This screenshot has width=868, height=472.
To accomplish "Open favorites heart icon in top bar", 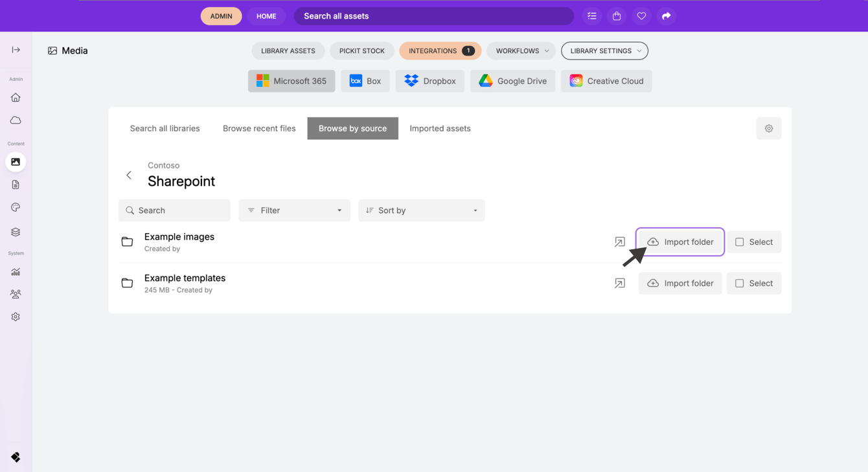I will pyautogui.click(x=641, y=16).
